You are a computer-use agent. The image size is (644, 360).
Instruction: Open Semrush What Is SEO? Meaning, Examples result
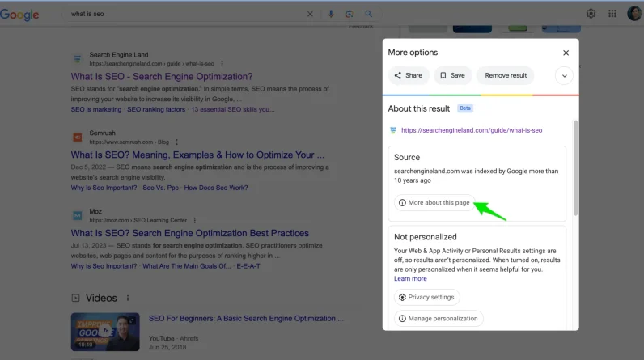tap(197, 155)
